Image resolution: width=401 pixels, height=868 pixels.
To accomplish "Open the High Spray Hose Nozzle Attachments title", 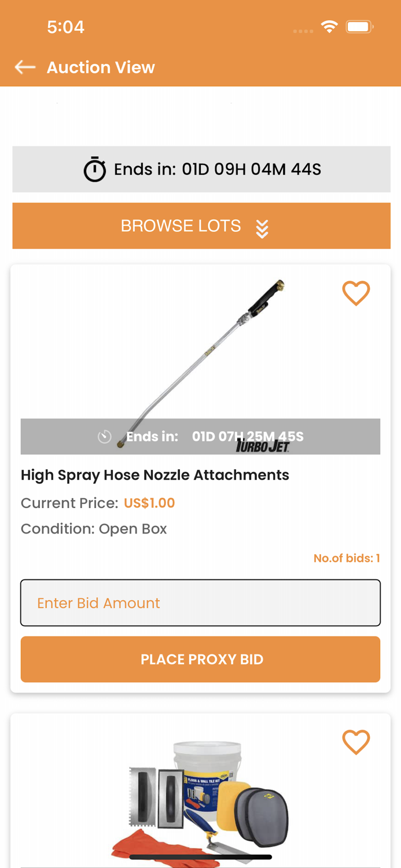I will pos(155,475).
